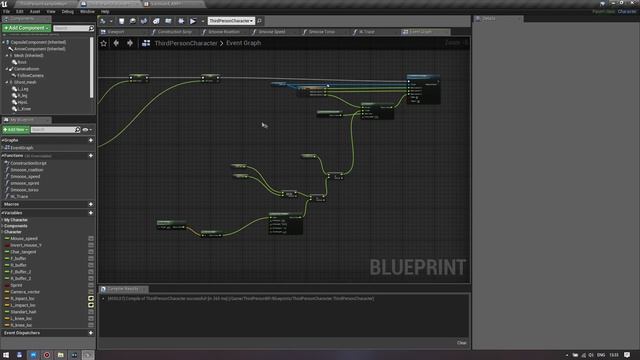Viewport: 640px width, 360px height.
Task: Click the bookmark star in graph header
Action: (x=104, y=43)
